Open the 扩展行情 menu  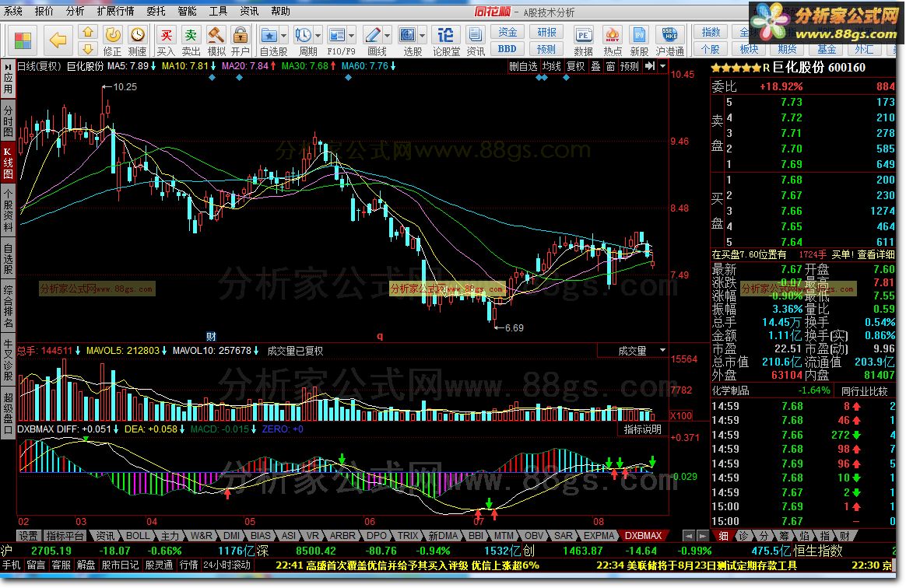115,11
